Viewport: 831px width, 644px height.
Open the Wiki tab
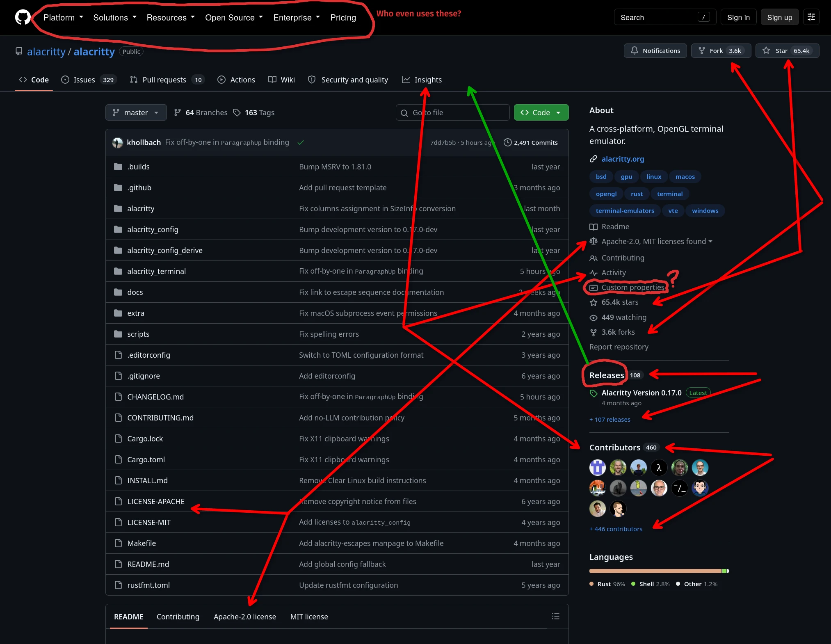[281, 80]
